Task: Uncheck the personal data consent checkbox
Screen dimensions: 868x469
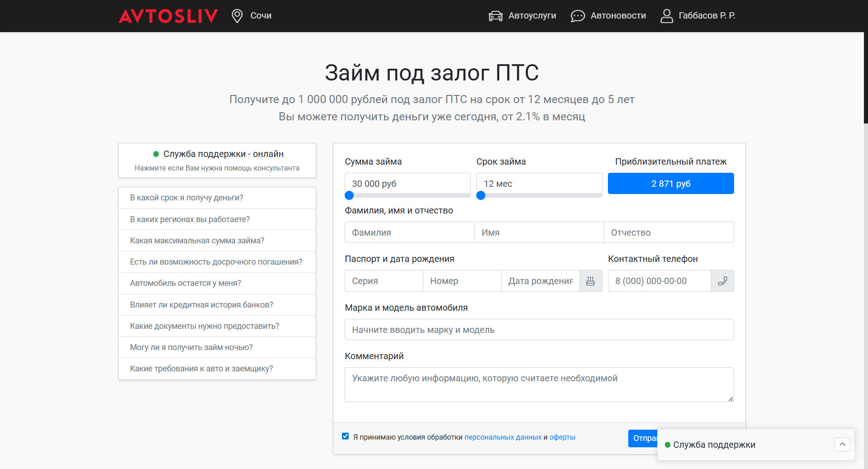Action: 345,436
